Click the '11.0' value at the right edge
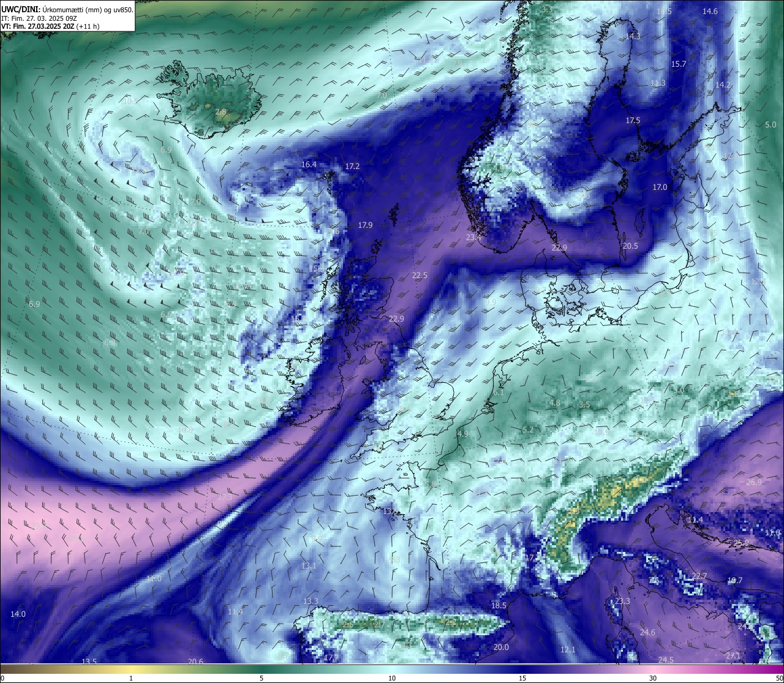The image size is (784, 683). (773, 532)
